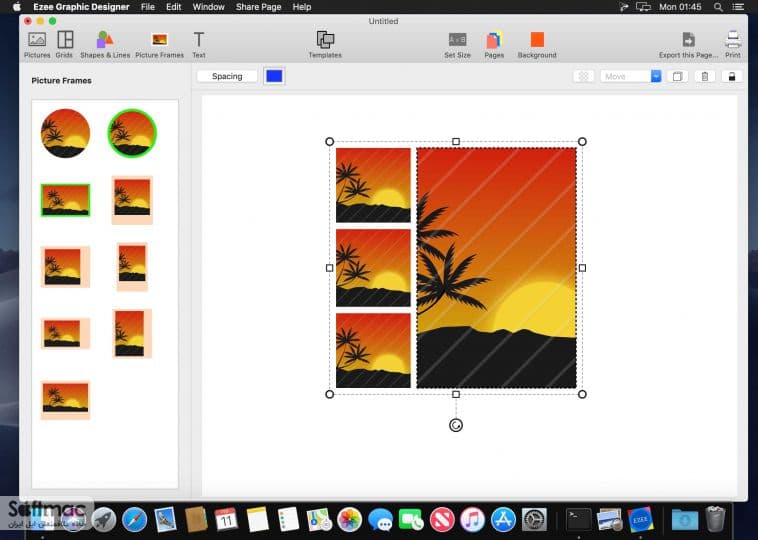Click Export this Page icon
This screenshot has height=540, width=758.
(x=688, y=45)
